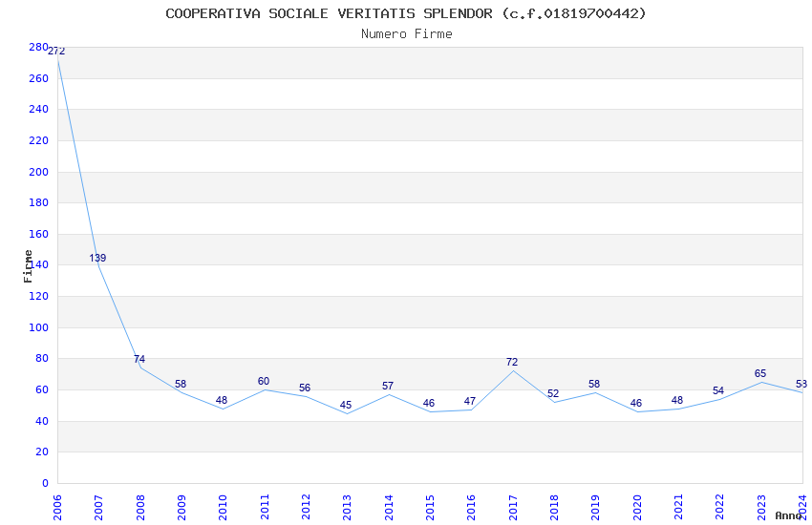Select the 2024 year label on x-axis

click(802, 504)
